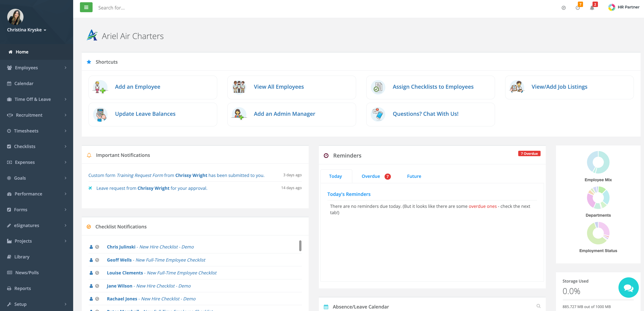Screen dimensions: 644x311
Task: Click the Absence/Leave Calendar search icon
Action: pos(539,306)
